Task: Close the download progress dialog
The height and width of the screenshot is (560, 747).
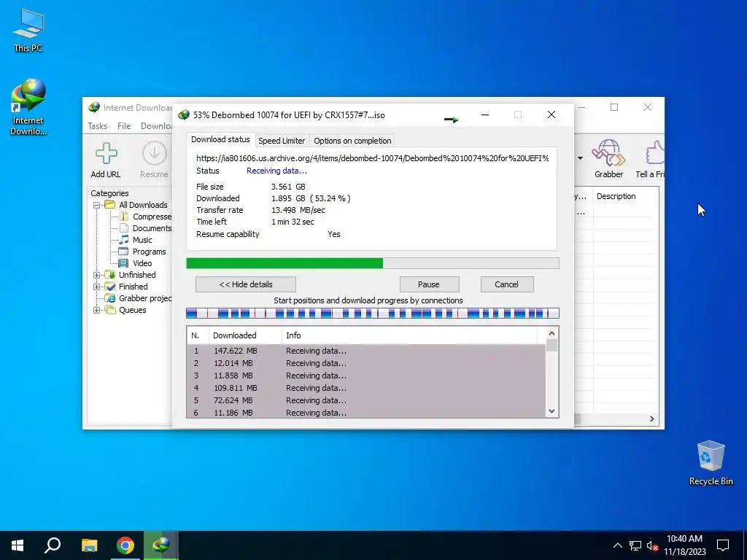Action: coord(551,114)
